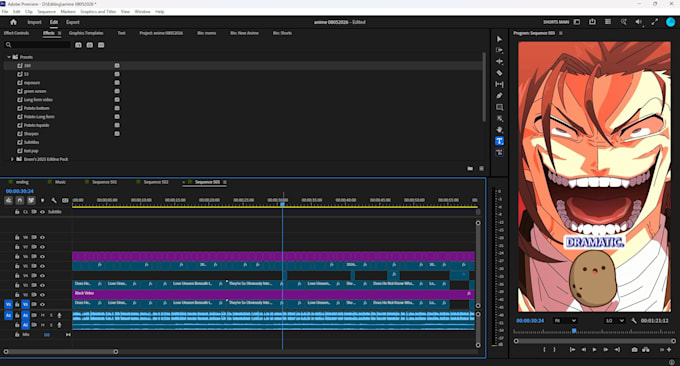
Task: Select the Selection arrow tool
Action: point(499,39)
